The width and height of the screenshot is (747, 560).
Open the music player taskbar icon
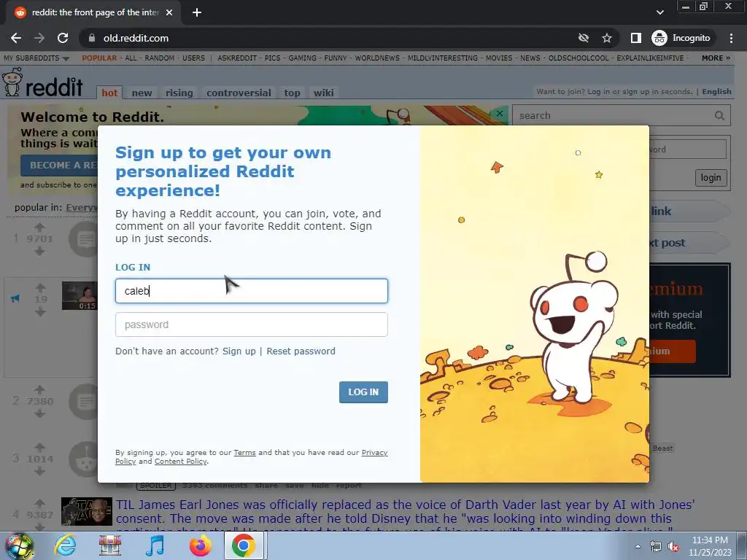[x=155, y=545]
